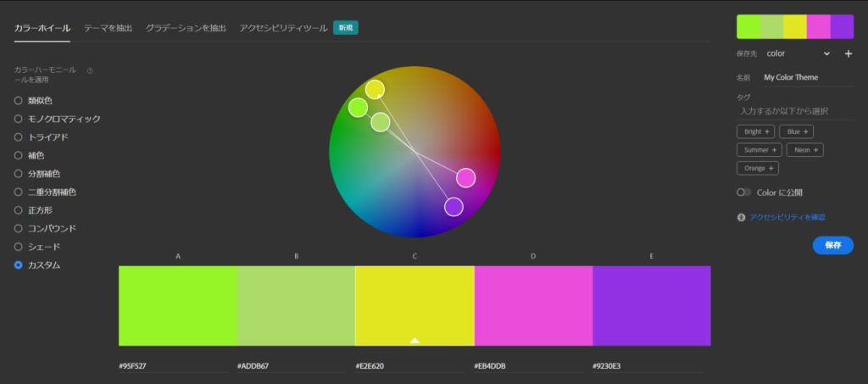
Task: Click the 保存 button
Action: tap(833, 245)
